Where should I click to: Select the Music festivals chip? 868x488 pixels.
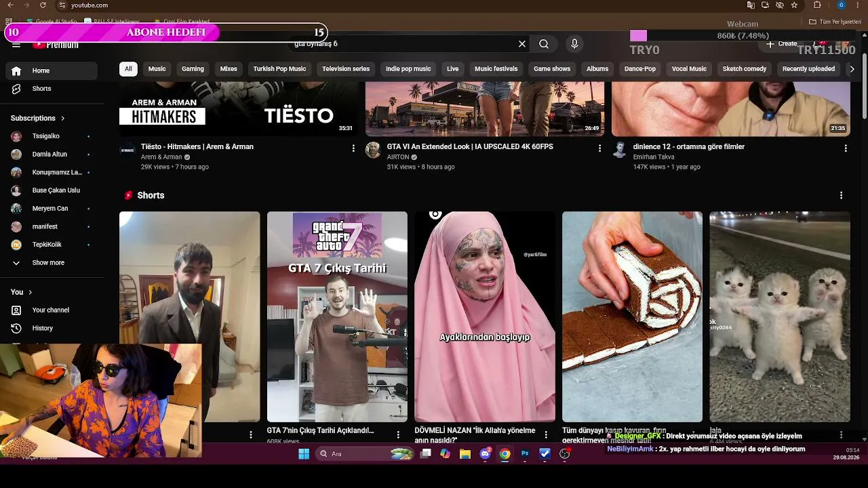pos(496,69)
